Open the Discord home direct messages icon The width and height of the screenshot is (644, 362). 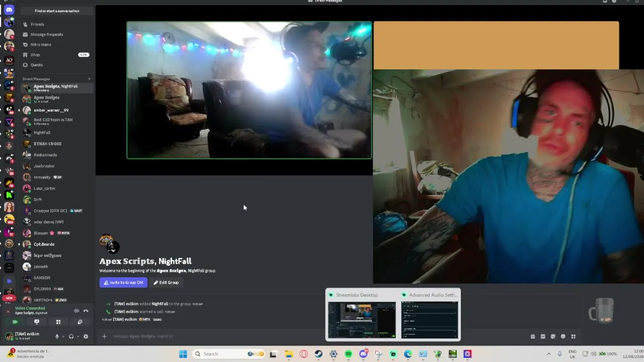click(x=9, y=10)
